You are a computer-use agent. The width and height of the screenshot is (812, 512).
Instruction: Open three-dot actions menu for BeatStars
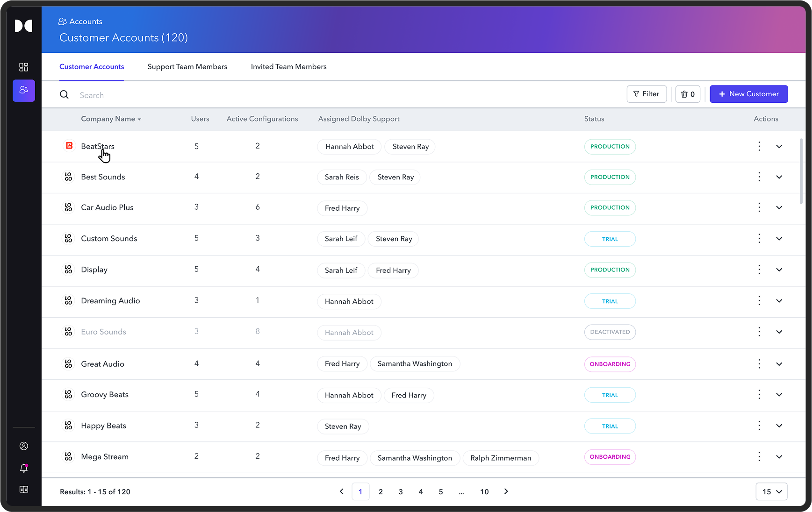(x=759, y=146)
